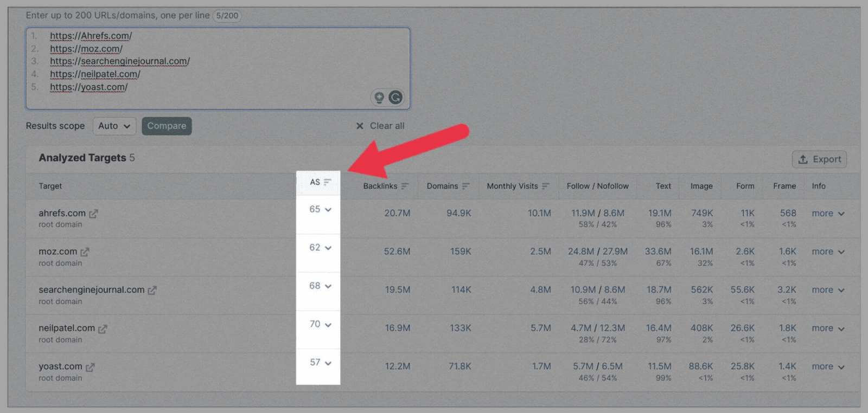Open ahrefs.com external link icon
The image size is (868, 413).
pyautogui.click(x=93, y=214)
